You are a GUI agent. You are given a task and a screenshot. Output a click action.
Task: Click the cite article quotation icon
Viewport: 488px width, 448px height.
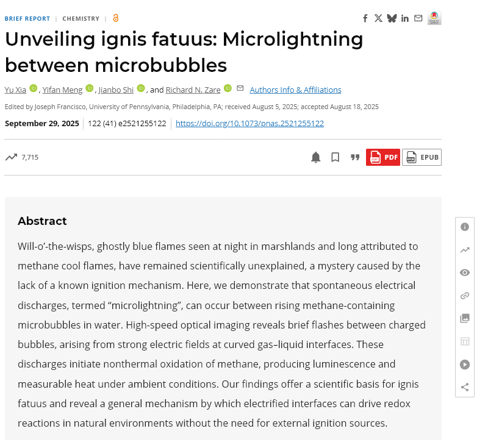tap(355, 157)
